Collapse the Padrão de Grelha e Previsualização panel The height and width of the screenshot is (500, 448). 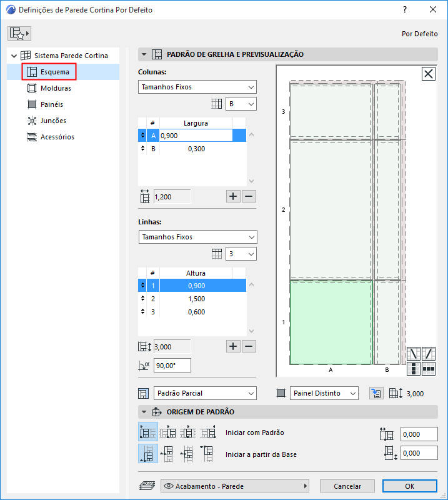click(144, 54)
